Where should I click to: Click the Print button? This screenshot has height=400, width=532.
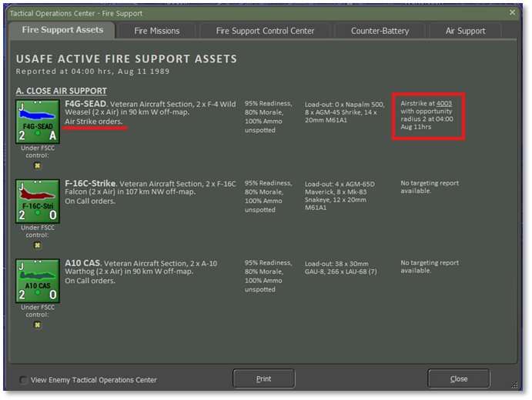point(263,379)
